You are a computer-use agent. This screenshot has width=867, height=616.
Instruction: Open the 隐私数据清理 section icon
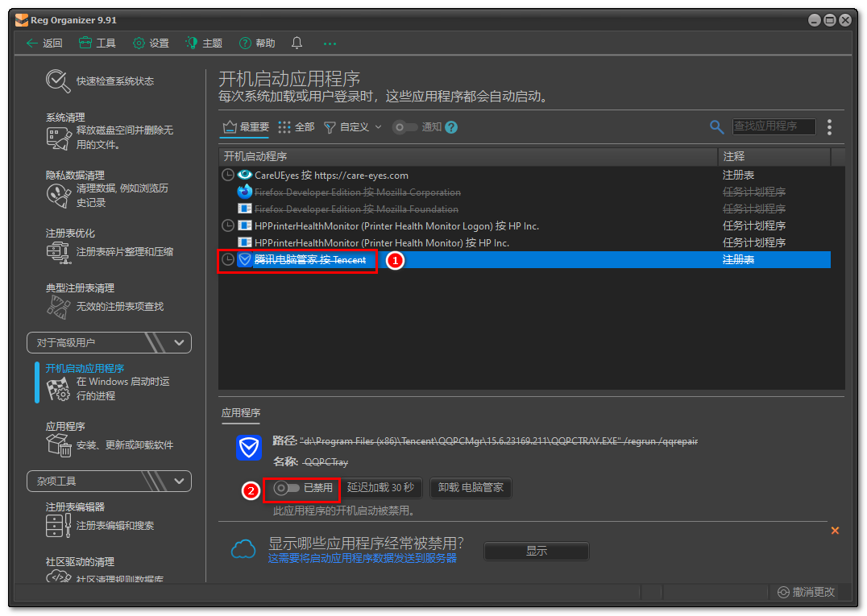[59, 196]
